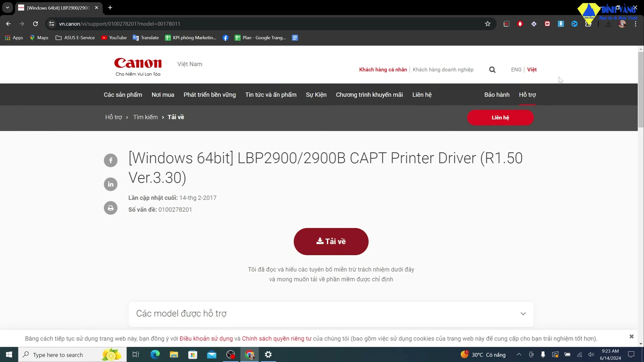
Task: Open Điều khoản sử dụng link
Action: click(206, 339)
